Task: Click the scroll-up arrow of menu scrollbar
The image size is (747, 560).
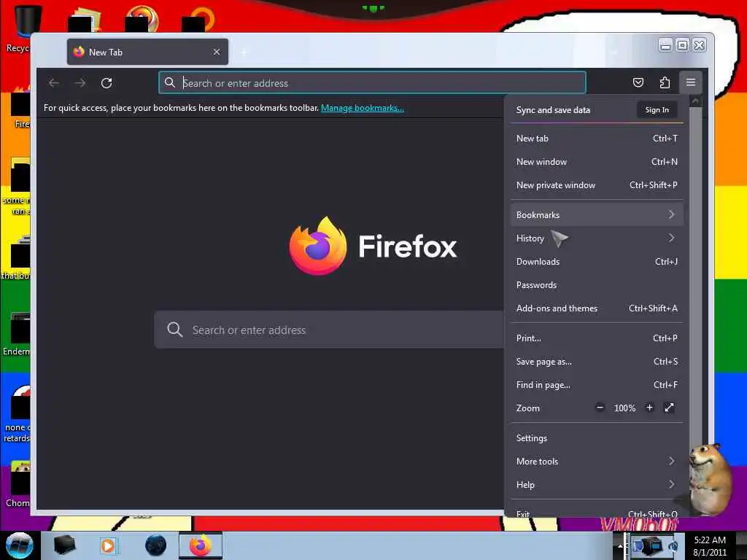Action: (x=695, y=101)
